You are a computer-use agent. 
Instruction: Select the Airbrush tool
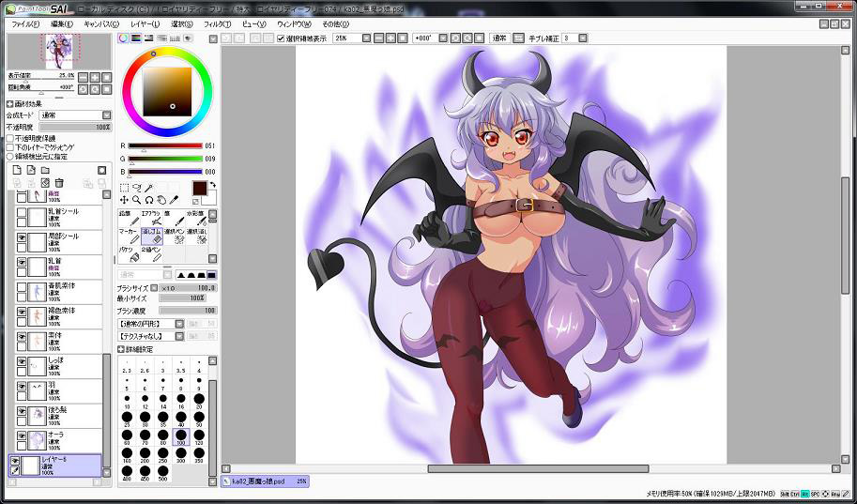(155, 217)
